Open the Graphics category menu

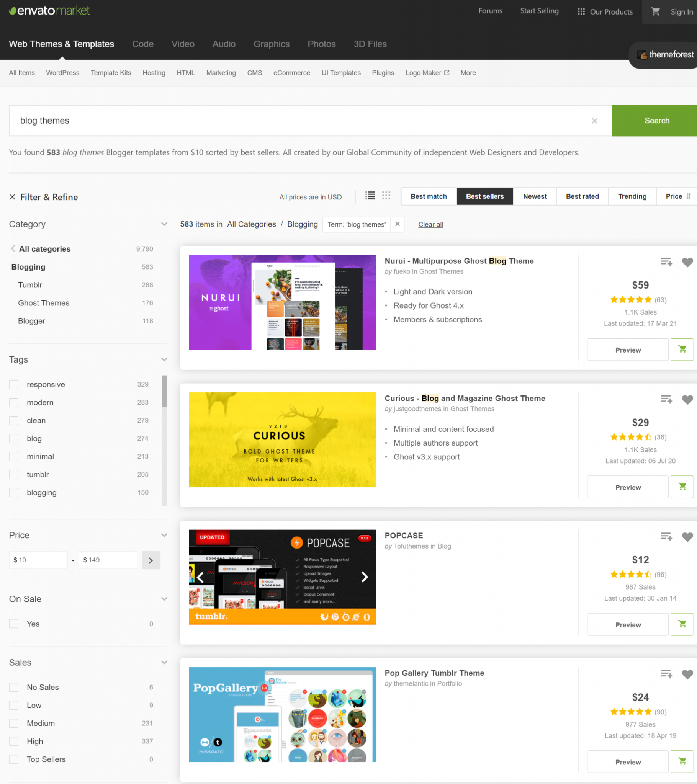coord(272,44)
